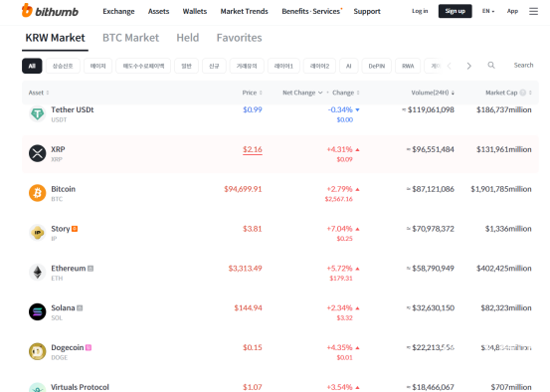Open the Bitcoin asset name
This screenshot has height=392, width=550.
[x=63, y=189]
